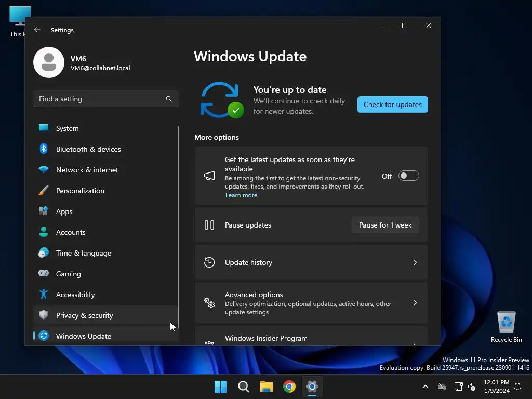Viewport: 532px width, 399px height.
Task: Click the More options heading
Action: pyautogui.click(x=217, y=137)
